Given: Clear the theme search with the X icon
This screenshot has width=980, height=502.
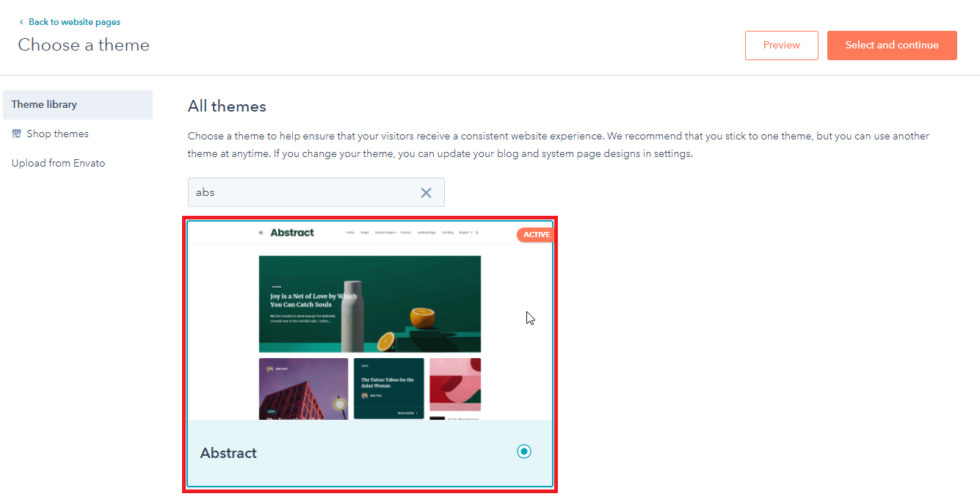Looking at the screenshot, I should (426, 192).
